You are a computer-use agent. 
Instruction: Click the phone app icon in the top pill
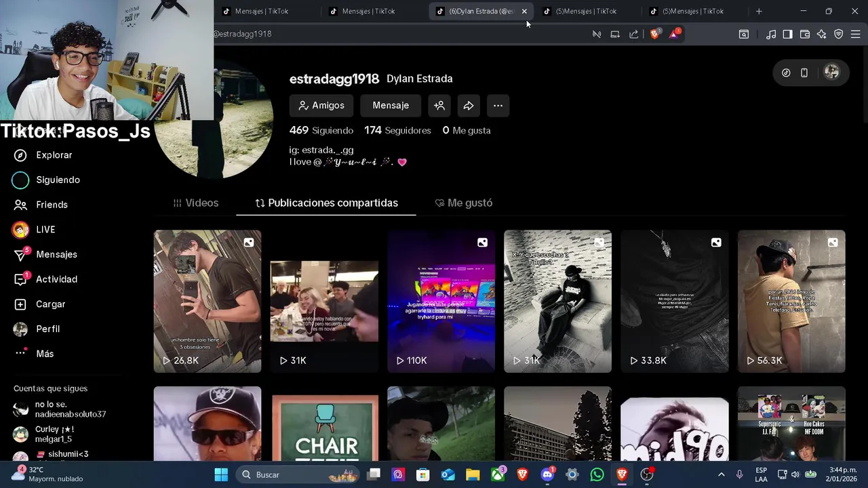(x=804, y=73)
